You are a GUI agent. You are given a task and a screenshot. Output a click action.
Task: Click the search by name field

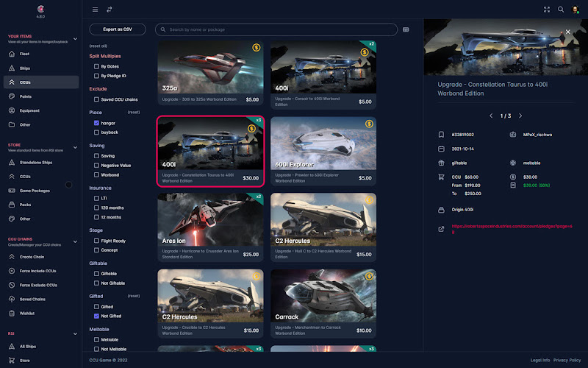[276, 29]
